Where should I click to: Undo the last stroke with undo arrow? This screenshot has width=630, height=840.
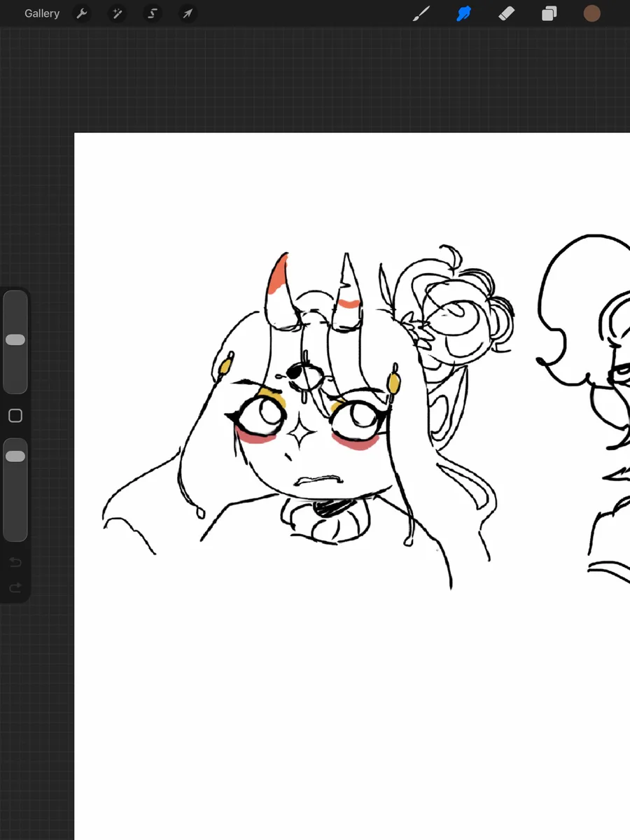click(x=15, y=563)
